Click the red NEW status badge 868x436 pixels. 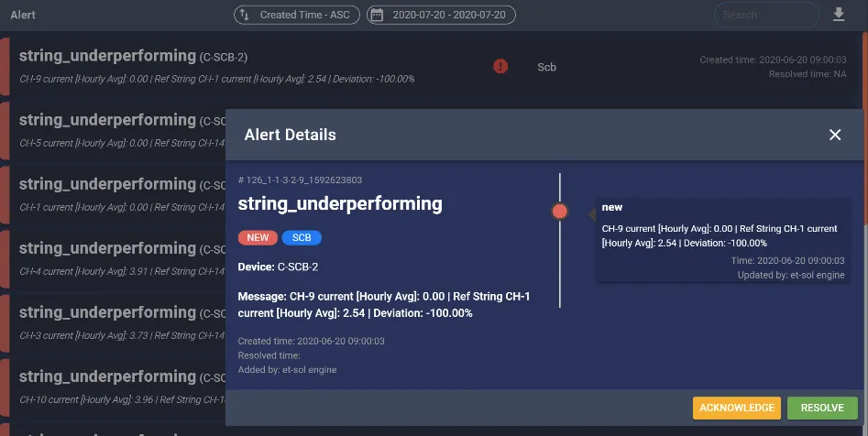pyautogui.click(x=258, y=237)
